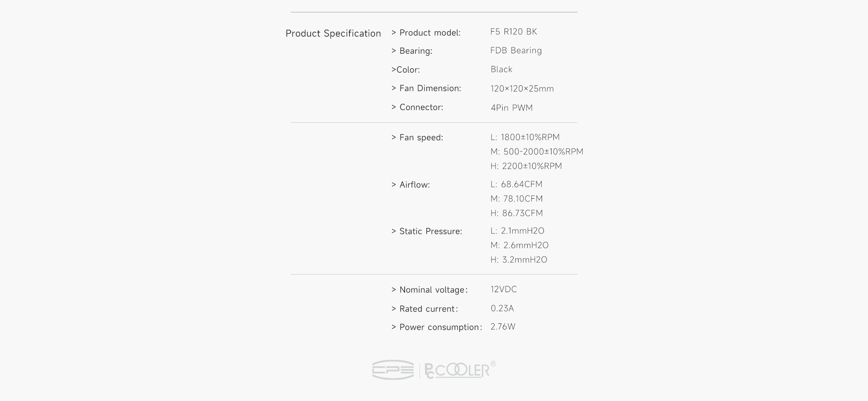This screenshot has height=401, width=868.
Task: Click the CPS logo at the bottom
Action: point(392,370)
